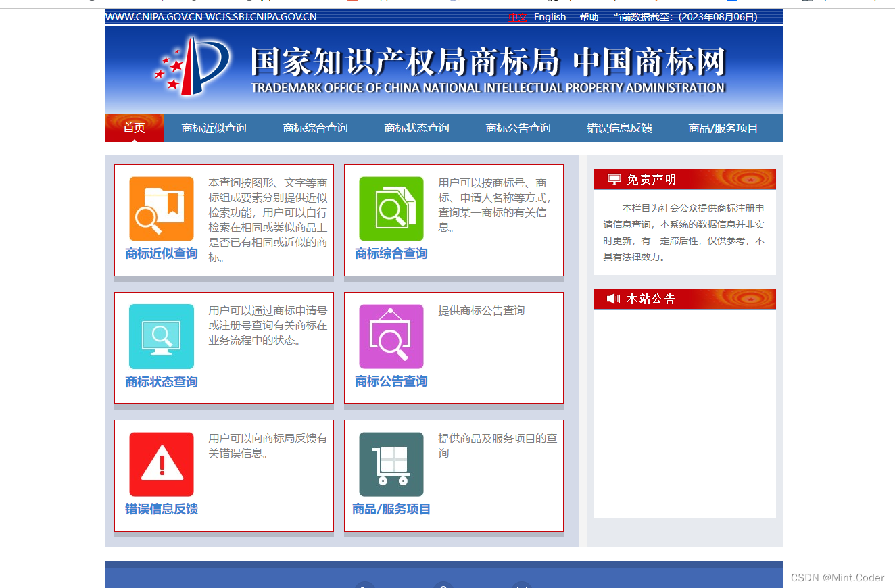
Task: Click the English TRADEMARK OFFICE OF CHINA subtitle
Action: [x=487, y=88]
